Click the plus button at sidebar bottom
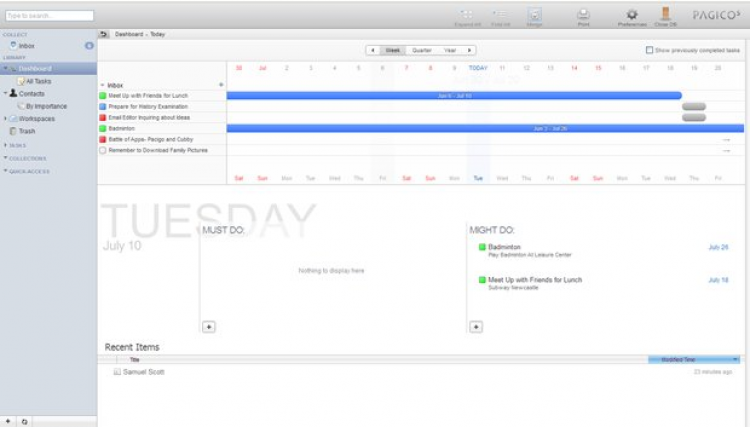The height and width of the screenshot is (427, 750). (8, 421)
